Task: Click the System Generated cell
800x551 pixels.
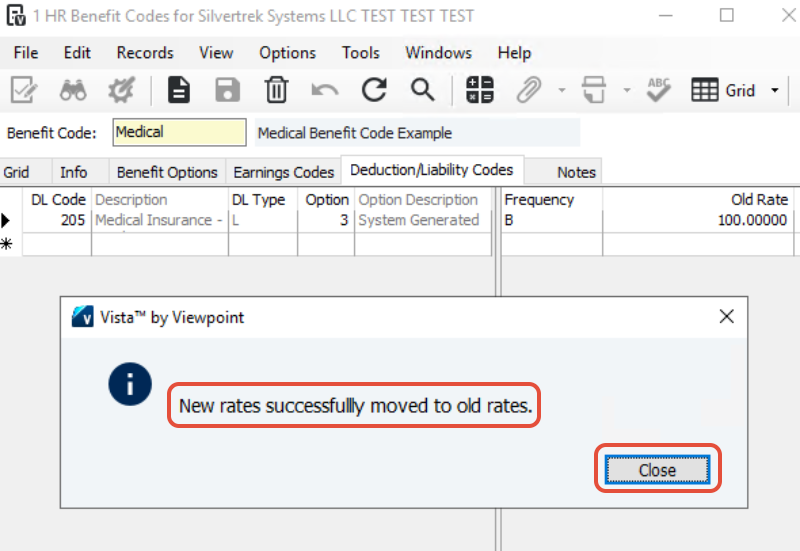Action: [x=423, y=220]
